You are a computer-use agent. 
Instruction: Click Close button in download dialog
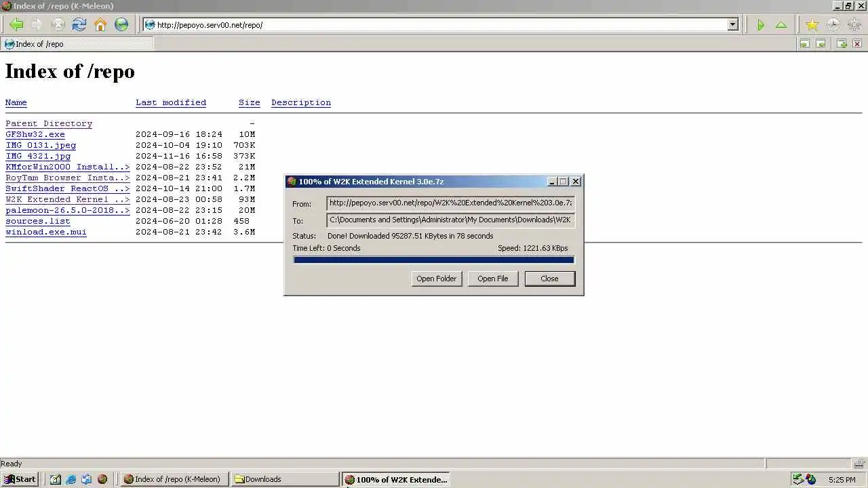pyautogui.click(x=549, y=279)
